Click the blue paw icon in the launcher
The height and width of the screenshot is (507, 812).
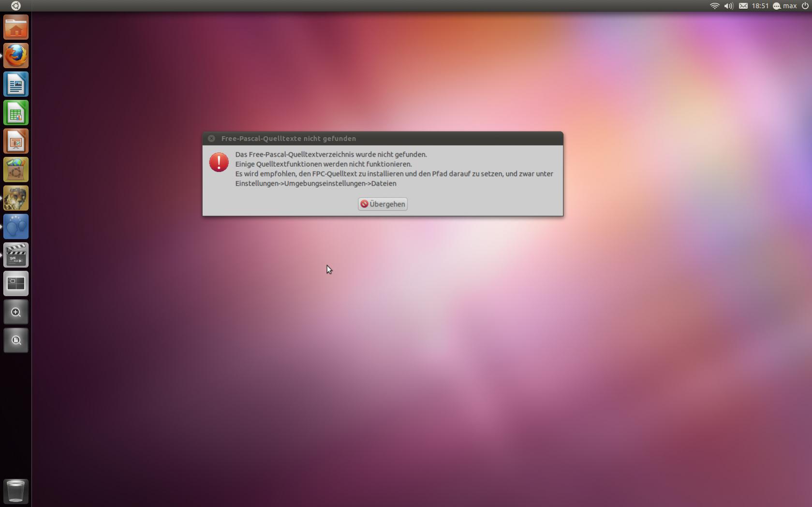click(x=16, y=227)
